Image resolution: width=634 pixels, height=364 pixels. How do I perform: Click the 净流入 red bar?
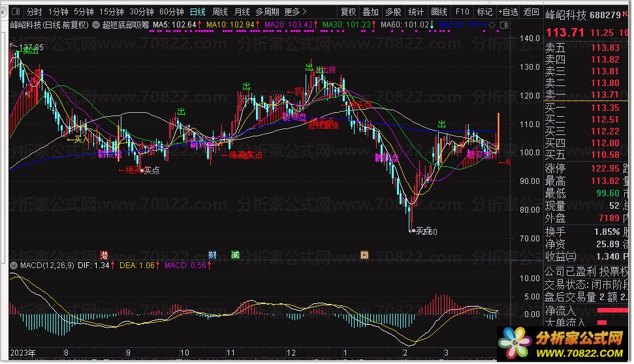pyautogui.click(x=612, y=311)
